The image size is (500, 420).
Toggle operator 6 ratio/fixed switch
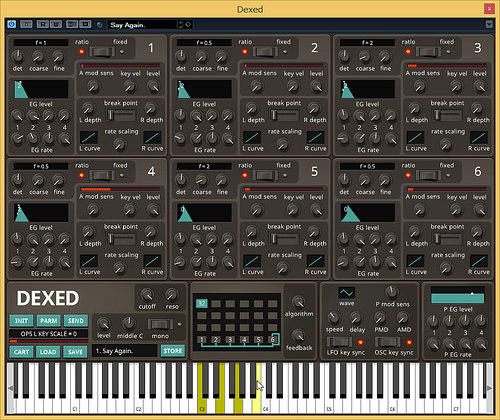[428, 175]
